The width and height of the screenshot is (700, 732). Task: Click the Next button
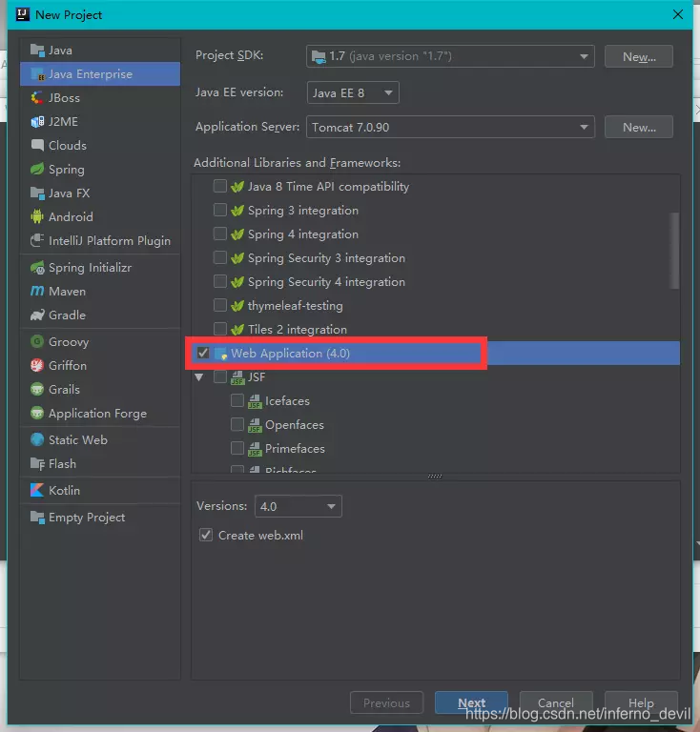click(x=471, y=702)
